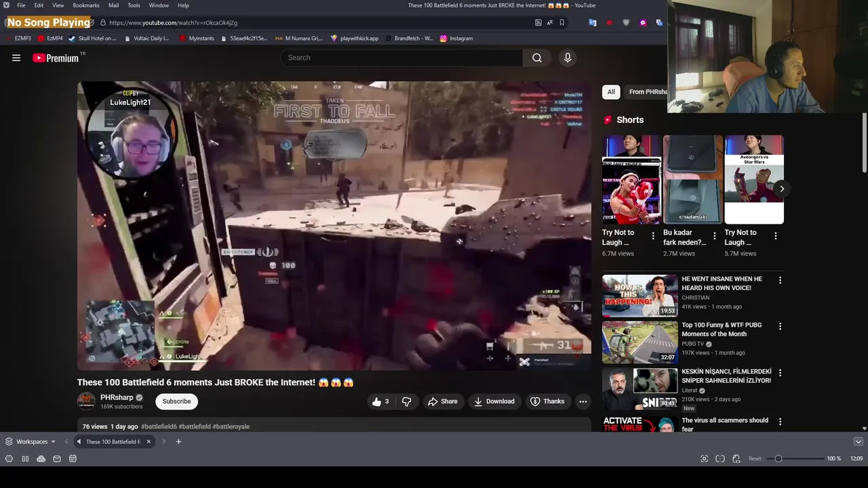Dislike the video with thumbs down
This screenshot has height=488, width=868.
406,401
